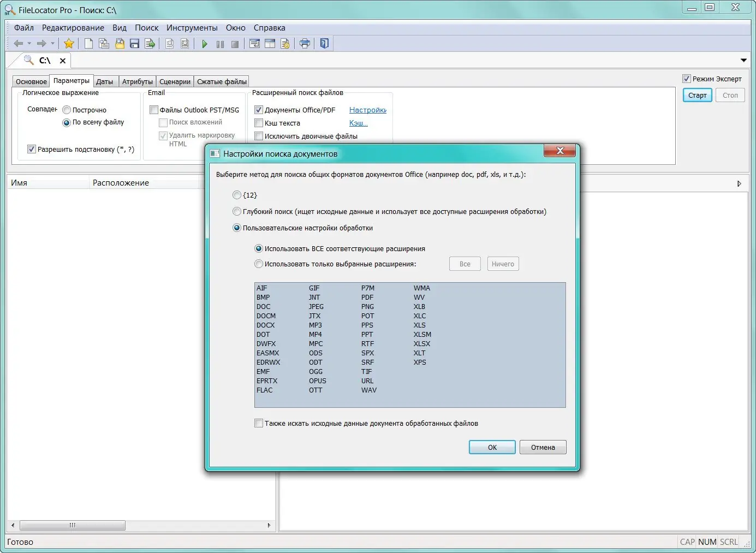The width and height of the screenshot is (756, 553).
Task: Switch to the Основное tab
Action: pyautogui.click(x=31, y=81)
